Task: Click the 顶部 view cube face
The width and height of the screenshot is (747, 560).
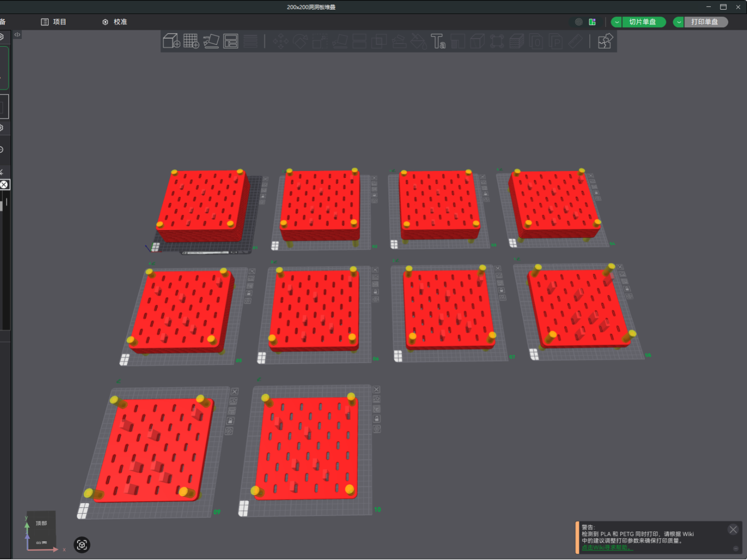Action: (41, 523)
